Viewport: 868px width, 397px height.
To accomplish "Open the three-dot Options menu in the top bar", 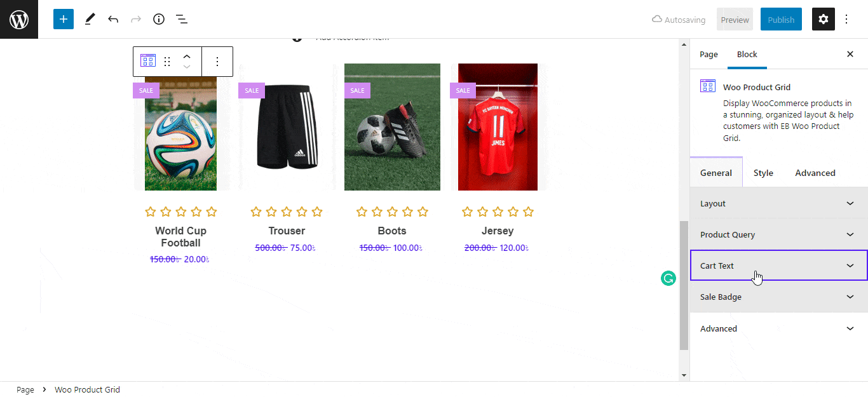I will (846, 19).
